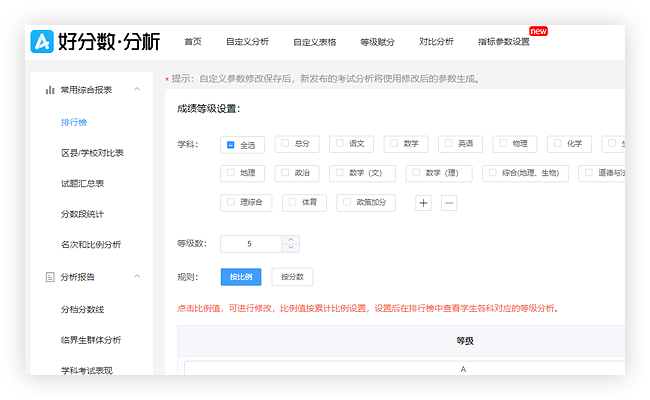Click the 好分数 logo icon
This screenshot has height=400, width=650.
pos(42,41)
